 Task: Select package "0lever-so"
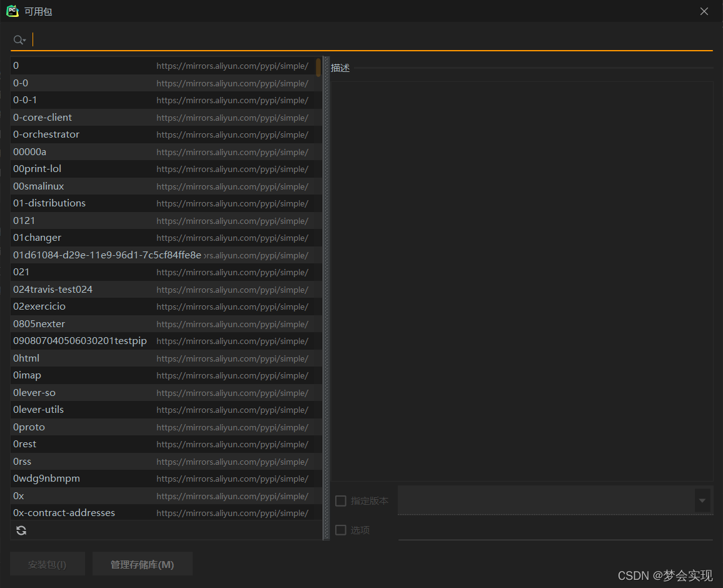[166, 393]
